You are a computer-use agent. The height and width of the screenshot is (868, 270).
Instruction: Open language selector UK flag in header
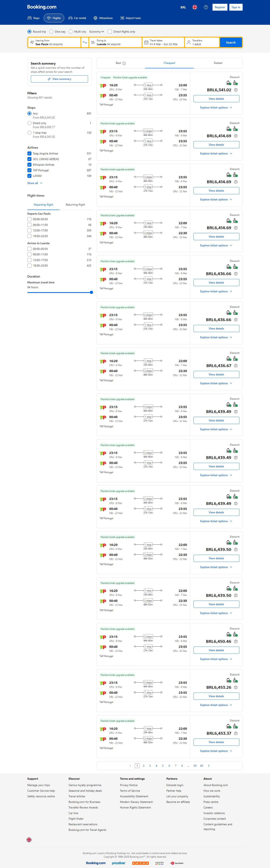[195, 7]
